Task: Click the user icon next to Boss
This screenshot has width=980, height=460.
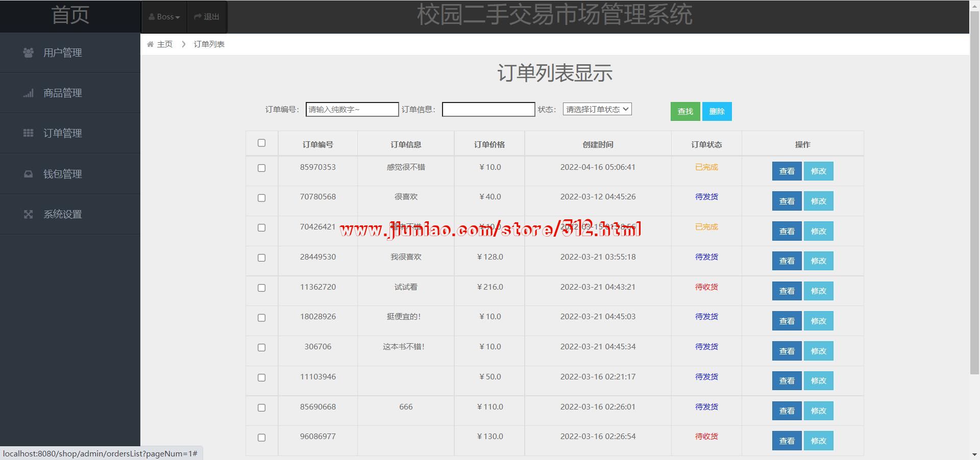Action: pyautogui.click(x=152, y=17)
